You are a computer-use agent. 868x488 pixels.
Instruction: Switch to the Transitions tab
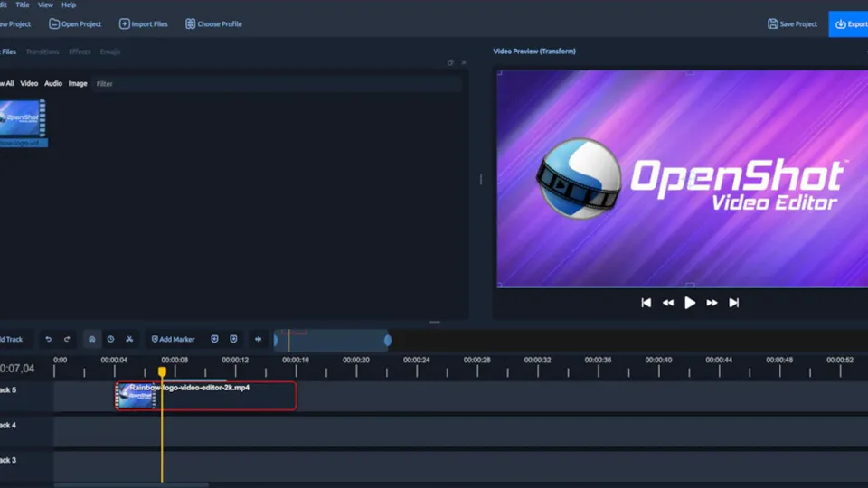coord(42,52)
